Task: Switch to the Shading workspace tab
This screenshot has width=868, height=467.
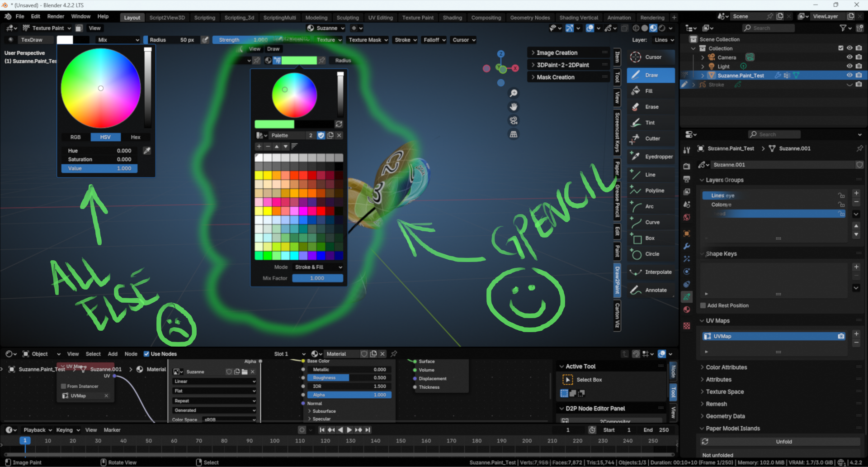Action: (452, 18)
